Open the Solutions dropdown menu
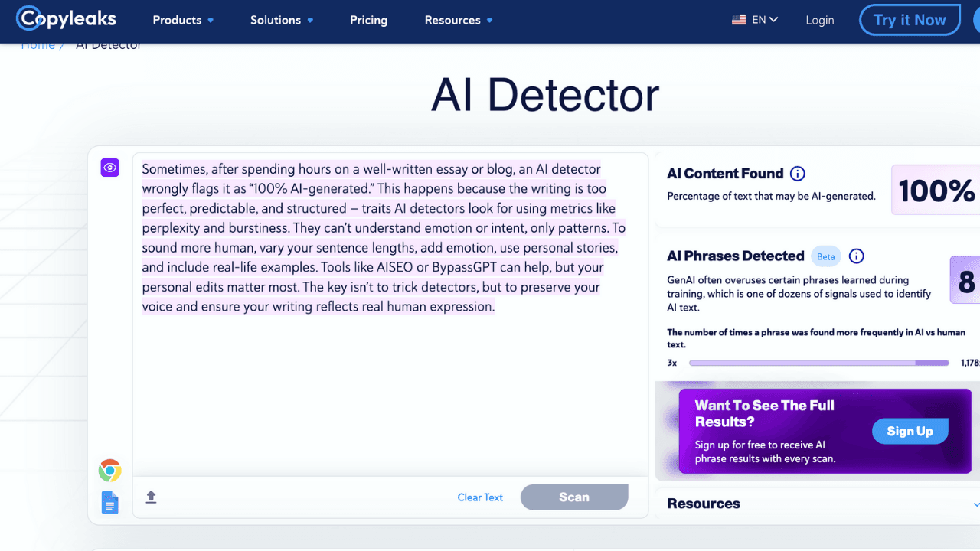The height and width of the screenshot is (551, 980). tap(281, 20)
